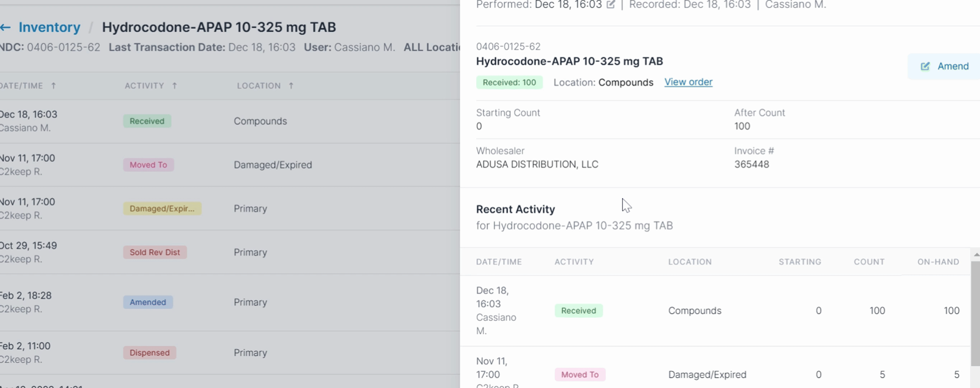980x388 pixels.
Task: Sort by LOCATION column arrow
Action: pyautogui.click(x=291, y=86)
